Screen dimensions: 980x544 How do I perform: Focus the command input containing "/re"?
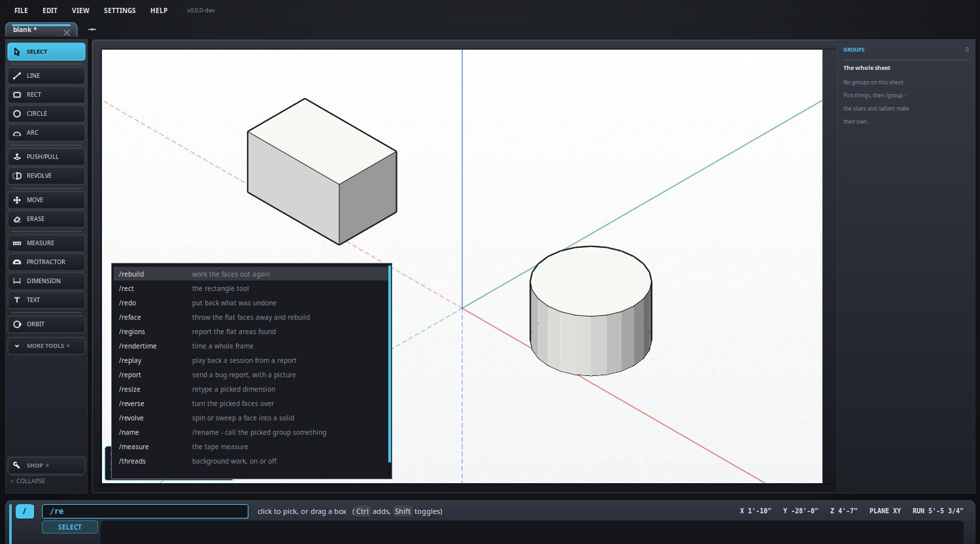click(x=145, y=511)
